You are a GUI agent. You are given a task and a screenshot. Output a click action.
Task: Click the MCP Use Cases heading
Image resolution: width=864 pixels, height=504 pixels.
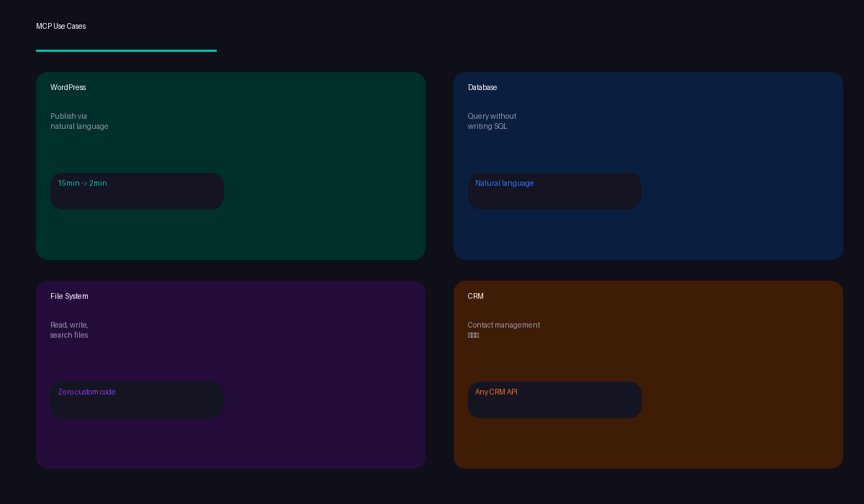click(x=61, y=26)
